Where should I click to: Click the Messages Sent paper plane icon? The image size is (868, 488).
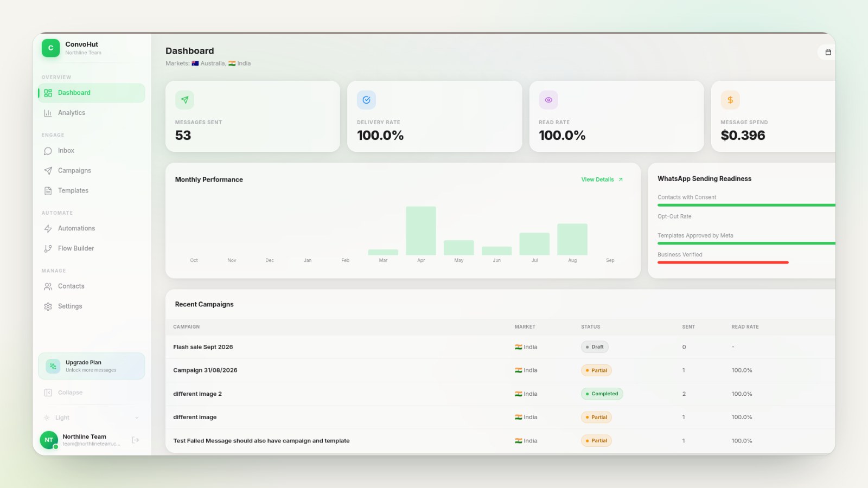pyautogui.click(x=184, y=100)
